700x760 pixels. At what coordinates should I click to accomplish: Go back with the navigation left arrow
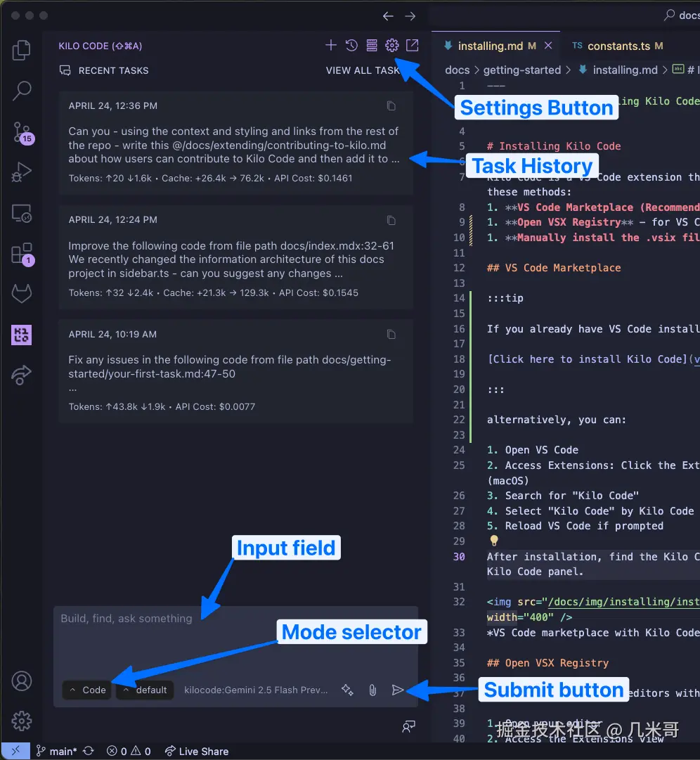pyautogui.click(x=388, y=16)
